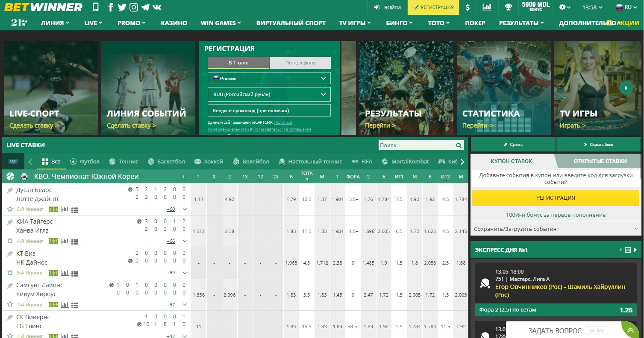Select the По телефону registration option
Image resolution: width=644 pixels, height=338 pixels.
click(x=300, y=62)
